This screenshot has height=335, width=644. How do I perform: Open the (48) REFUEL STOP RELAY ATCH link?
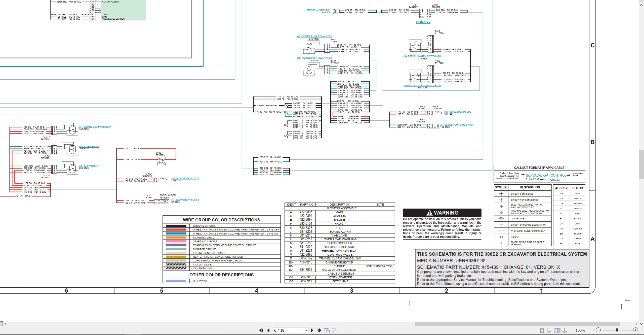(314, 58)
